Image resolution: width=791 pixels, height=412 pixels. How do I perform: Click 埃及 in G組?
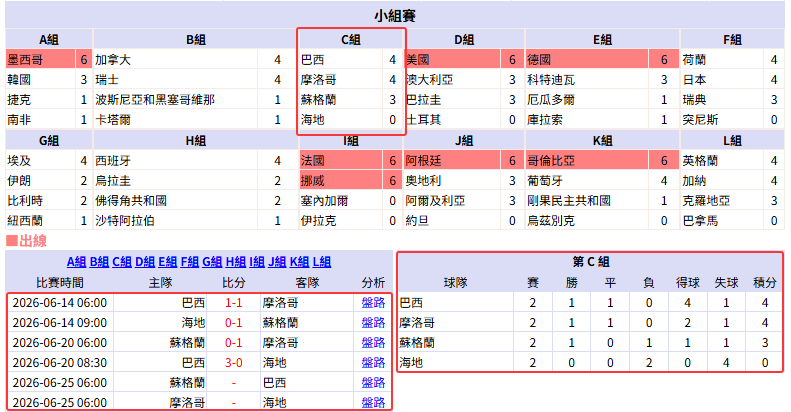point(19,161)
